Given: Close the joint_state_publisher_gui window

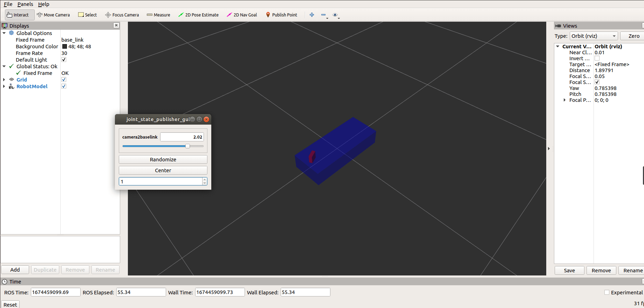Looking at the screenshot, I should pyautogui.click(x=206, y=119).
